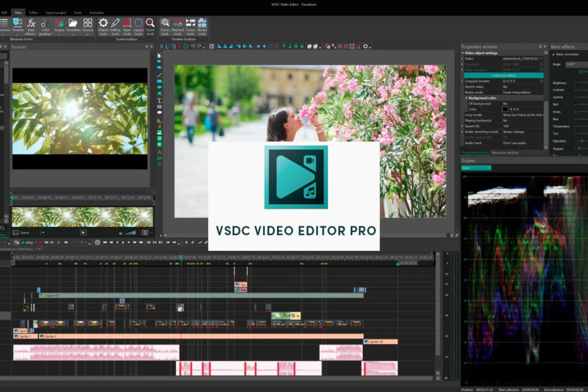Select the Sprite 2 timeline block
Screen dimensions: 588x392
(201, 336)
